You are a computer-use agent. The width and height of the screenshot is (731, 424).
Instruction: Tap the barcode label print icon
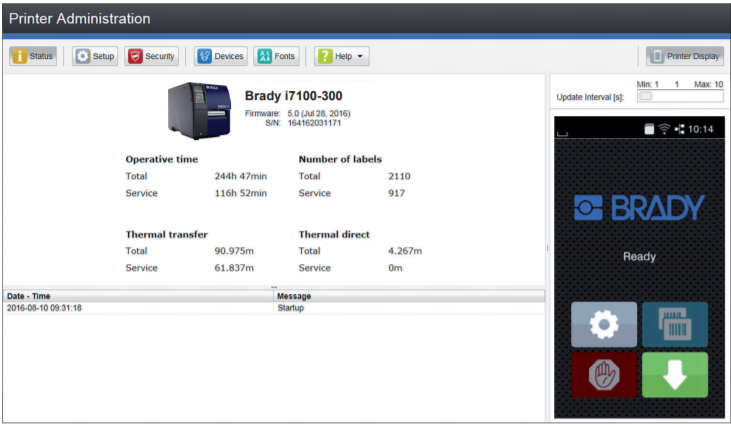coord(675,324)
